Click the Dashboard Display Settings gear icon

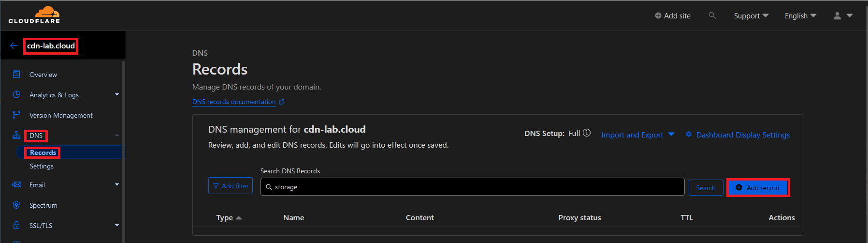[689, 135]
